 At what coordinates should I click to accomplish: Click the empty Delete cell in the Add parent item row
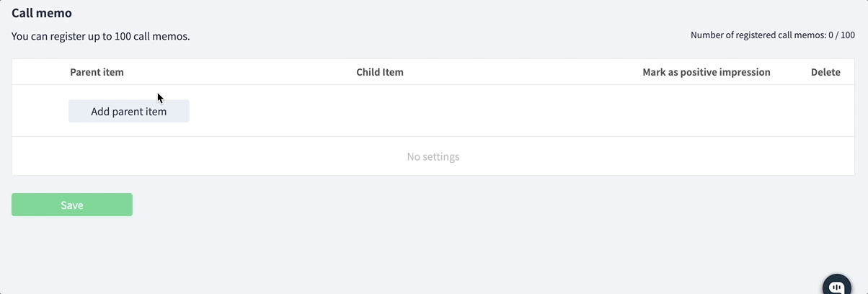(x=825, y=111)
